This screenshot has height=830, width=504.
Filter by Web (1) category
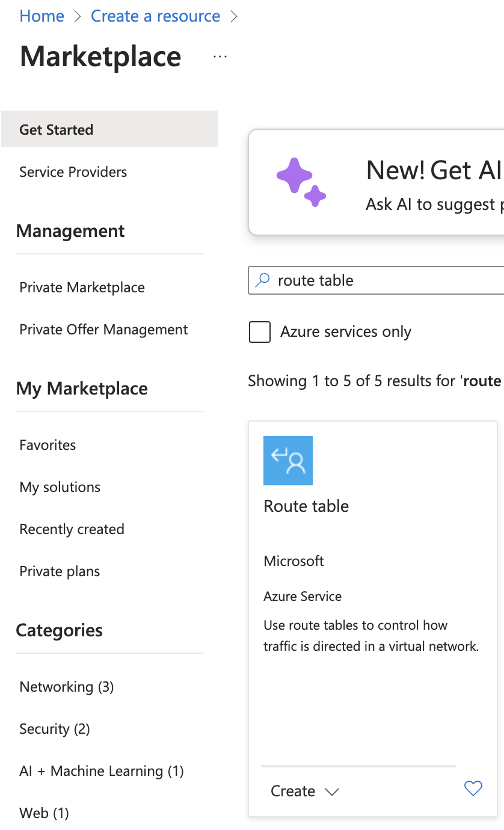click(x=45, y=813)
